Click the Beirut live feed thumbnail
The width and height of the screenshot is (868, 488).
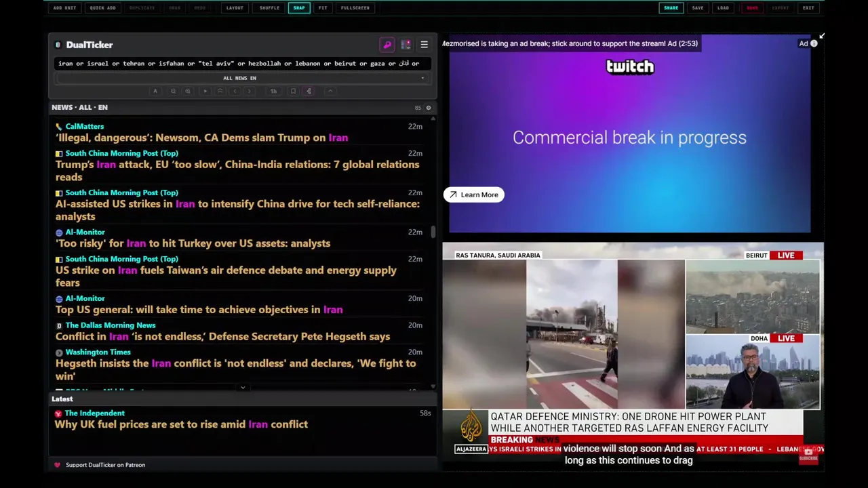[x=752, y=297]
